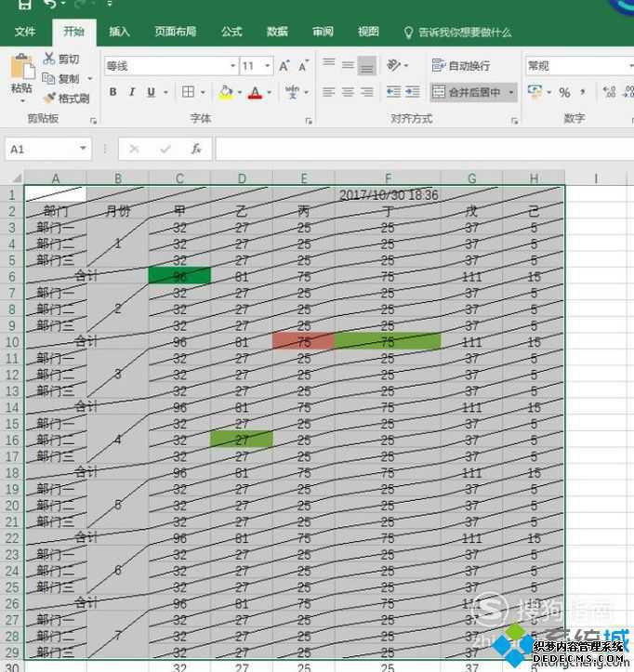Open merge and center dropdown arrow
The width and height of the screenshot is (634, 672).
[x=510, y=92]
